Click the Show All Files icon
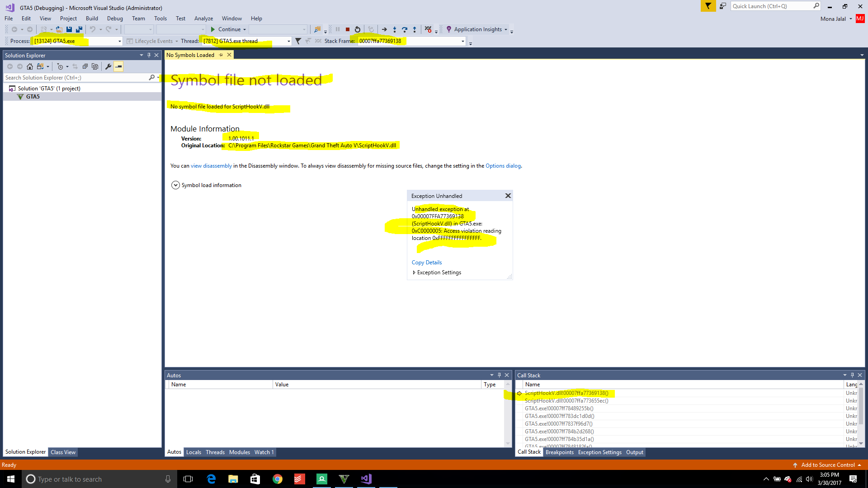 tap(95, 66)
